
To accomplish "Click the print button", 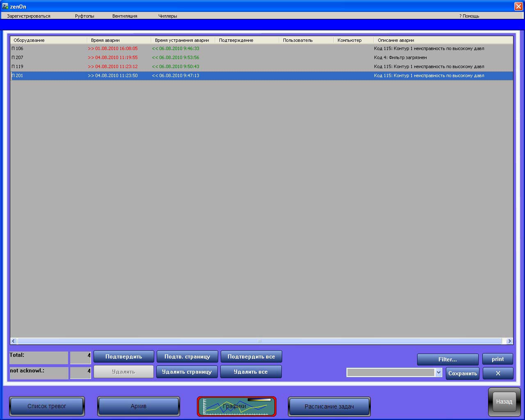I will (498, 359).
